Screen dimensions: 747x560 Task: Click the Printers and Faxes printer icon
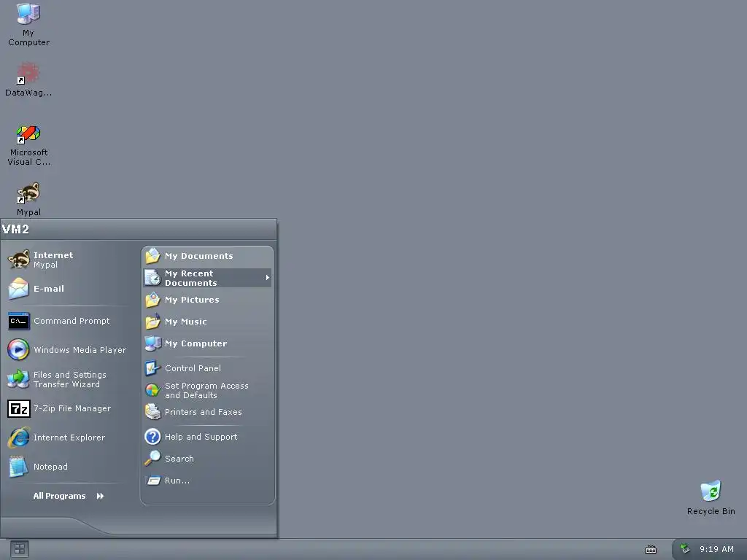click(152, 412)
